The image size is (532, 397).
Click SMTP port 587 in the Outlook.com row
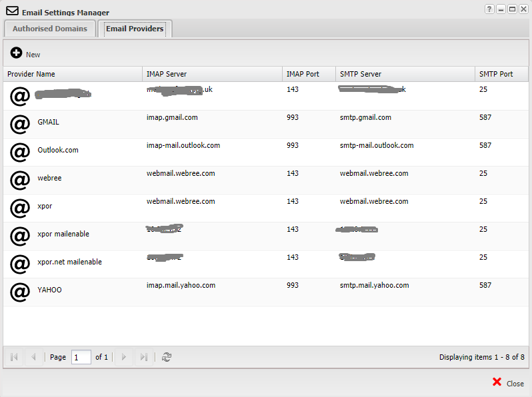[x=485, y=145]
